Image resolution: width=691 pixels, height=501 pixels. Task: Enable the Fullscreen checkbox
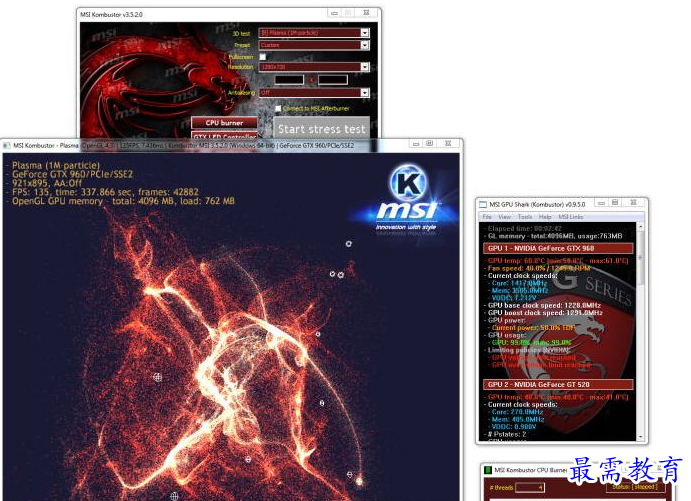click(263, 57)
